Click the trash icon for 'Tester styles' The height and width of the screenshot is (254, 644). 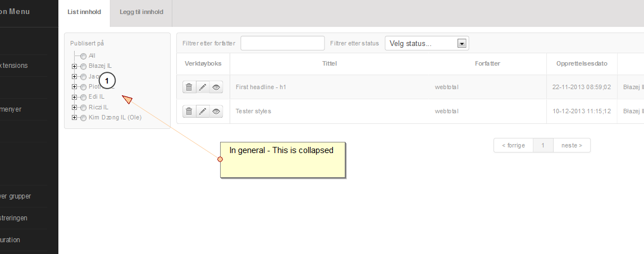[x=189, y=111]
